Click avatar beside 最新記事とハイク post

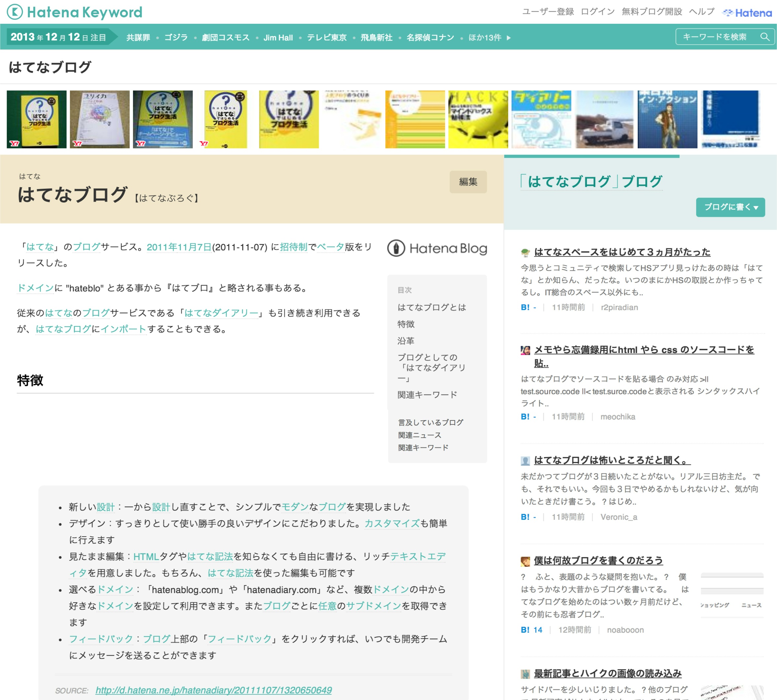tap(525, 674)
